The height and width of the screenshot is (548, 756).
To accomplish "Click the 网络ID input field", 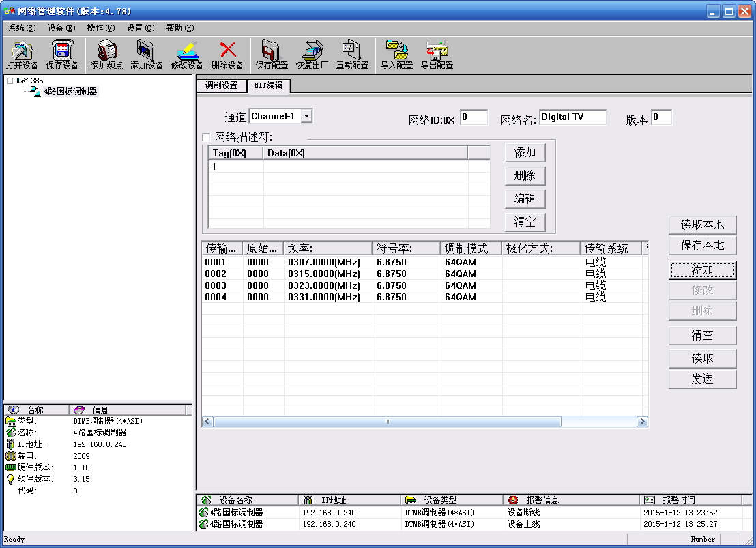I will tap(474, 117).
